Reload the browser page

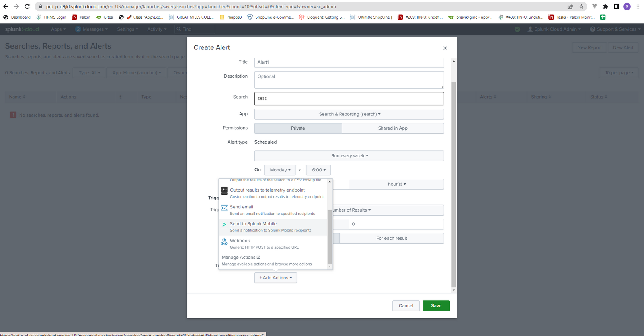click(x=27, y=6)
